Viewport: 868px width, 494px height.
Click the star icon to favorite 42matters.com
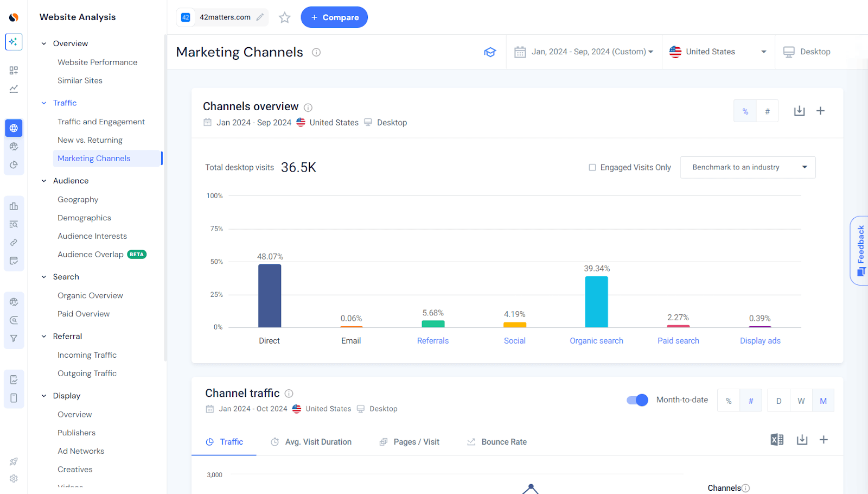(284, 17)
